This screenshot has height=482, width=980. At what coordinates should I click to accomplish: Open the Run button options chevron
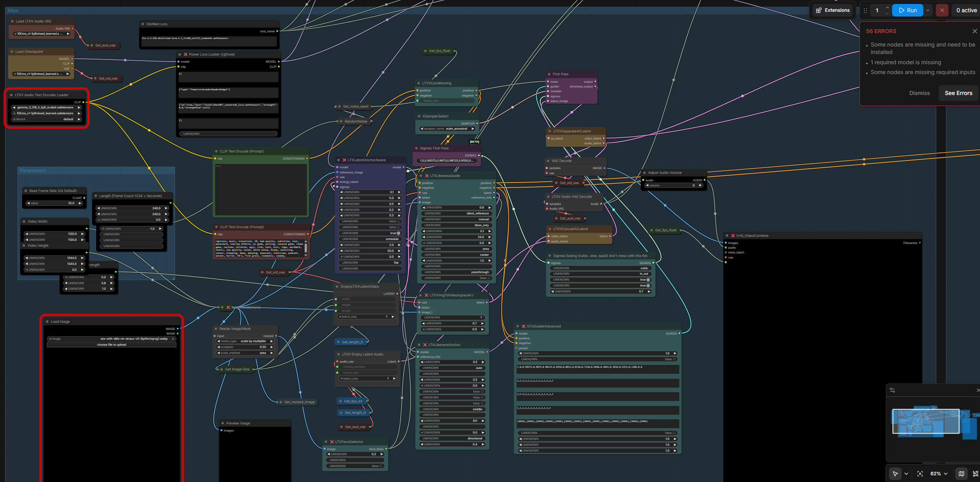click(x=928, y=10)
